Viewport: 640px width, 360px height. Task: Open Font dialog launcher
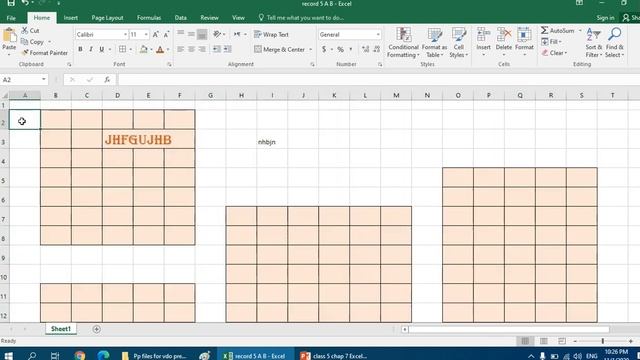click(x=169, y=64)
